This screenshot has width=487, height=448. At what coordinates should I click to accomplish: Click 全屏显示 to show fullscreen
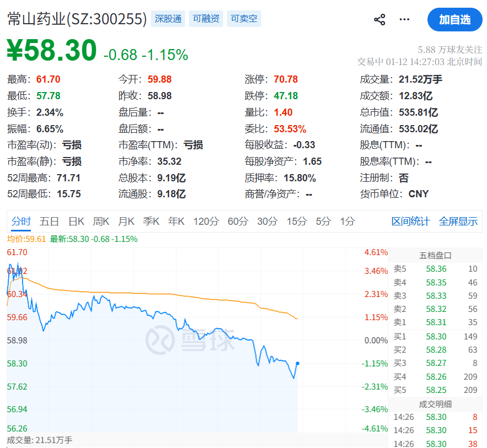click(458, 222)
